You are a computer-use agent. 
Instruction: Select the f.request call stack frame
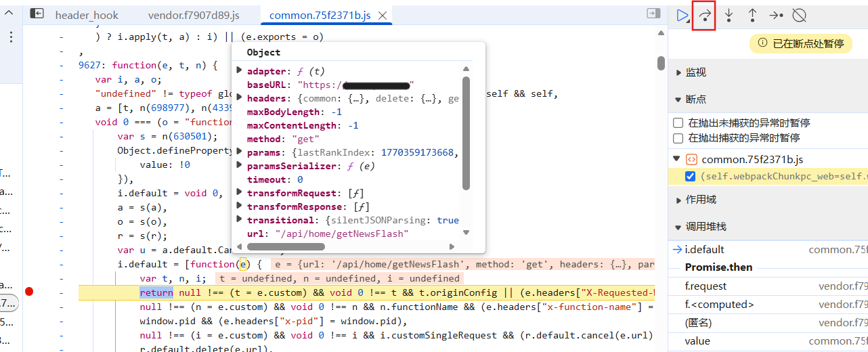(706, 286)
